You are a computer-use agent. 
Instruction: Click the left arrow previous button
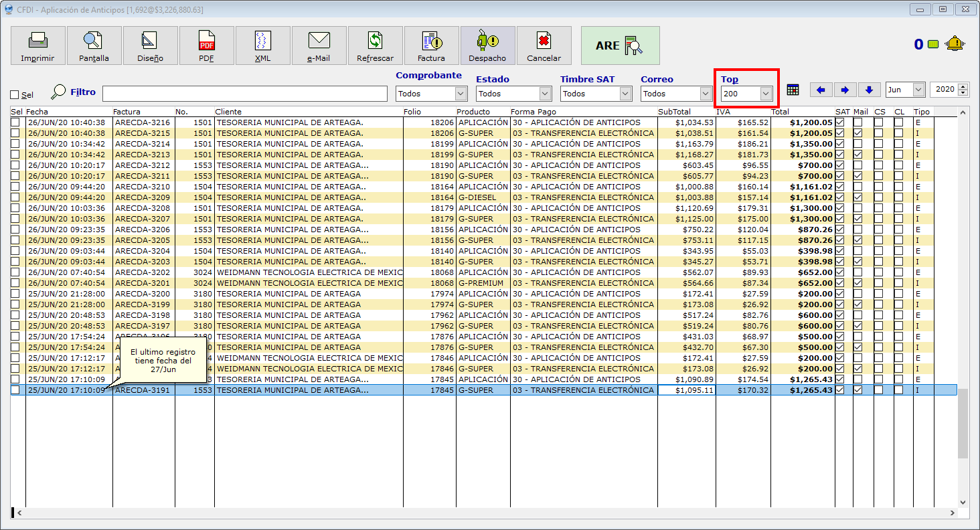point(821,90)
